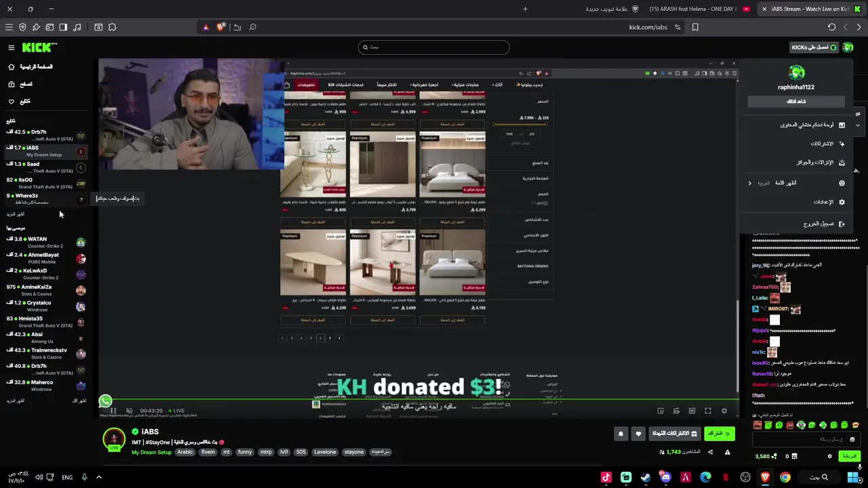Open Maherco Windrose channel
Viewport: 868px width, 488px height.
[x=45, y=386]
